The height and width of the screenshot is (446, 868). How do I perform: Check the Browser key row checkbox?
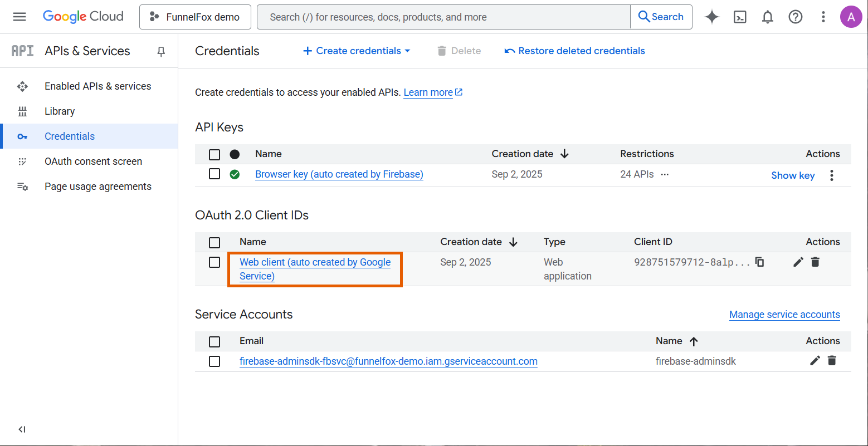(214, 174)
